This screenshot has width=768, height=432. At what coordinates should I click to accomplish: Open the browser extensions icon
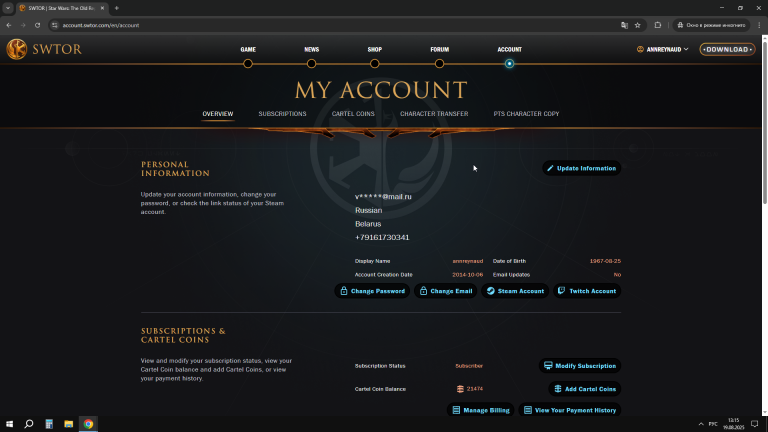(x=658, y=25)
